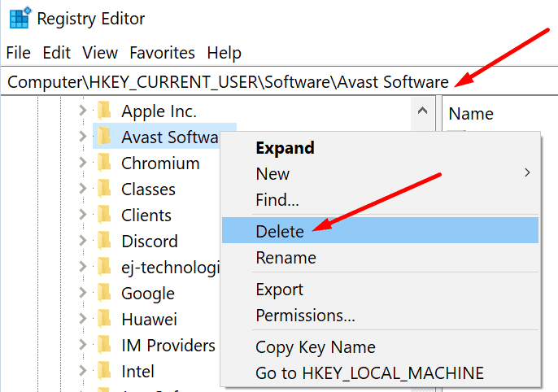Screen dimensions: 558x392
Task: Choose Export in the context menu
Action: pyautogui.click(x=380, y=290)
